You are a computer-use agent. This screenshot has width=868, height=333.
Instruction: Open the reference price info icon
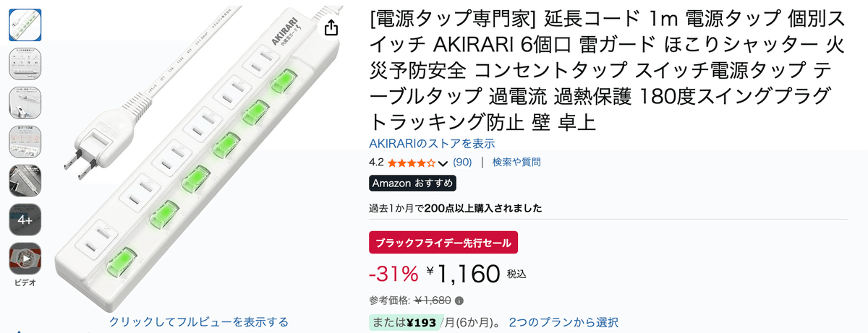pyautogui.click(x=459, y=300)
